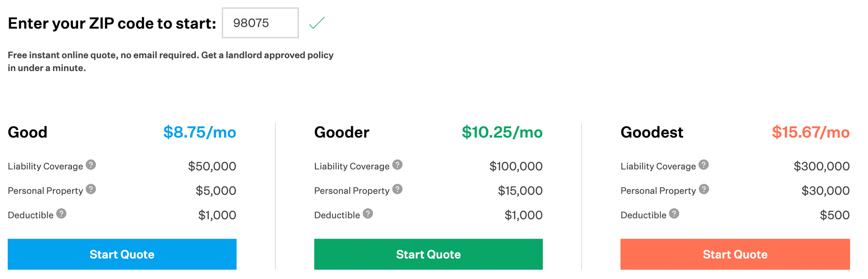Click the Gooder plan Personal Property help icon
868x279 pixels.
tap(397, 189)
